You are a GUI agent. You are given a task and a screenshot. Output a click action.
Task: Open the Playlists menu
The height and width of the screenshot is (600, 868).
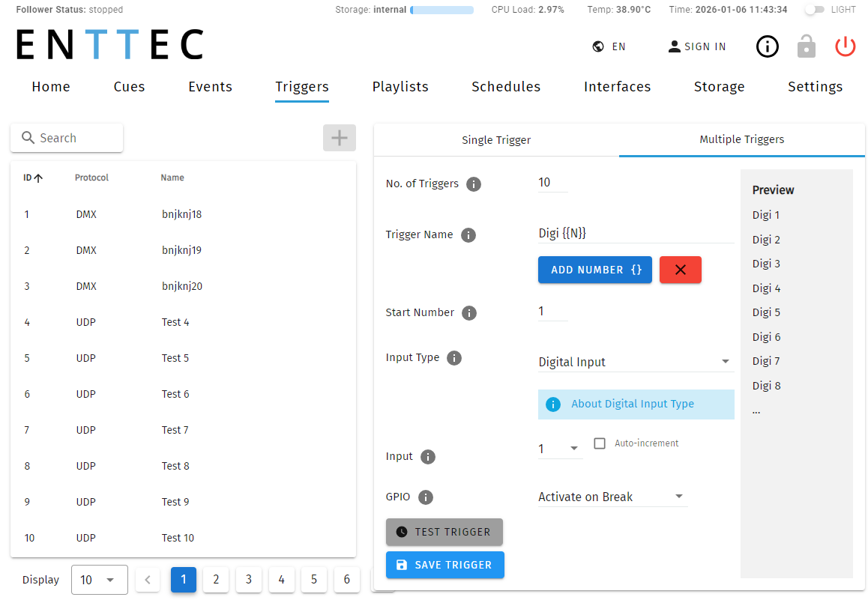coord(400,87)
